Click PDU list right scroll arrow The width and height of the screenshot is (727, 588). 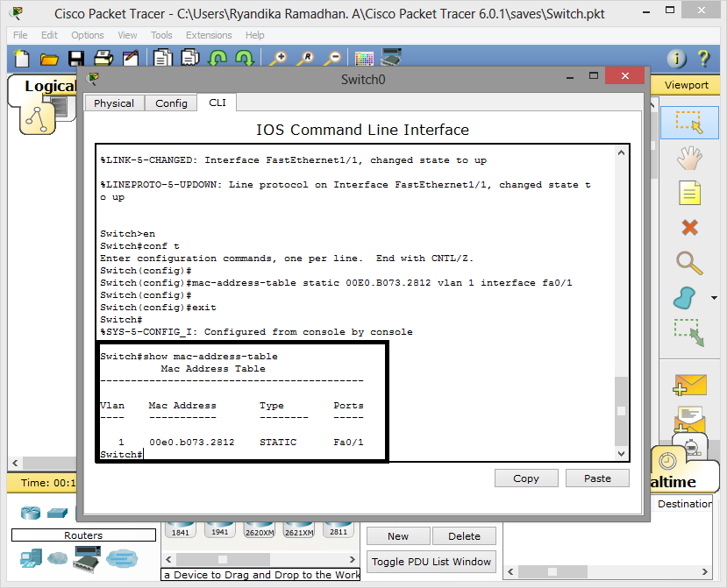pos(705,571)
